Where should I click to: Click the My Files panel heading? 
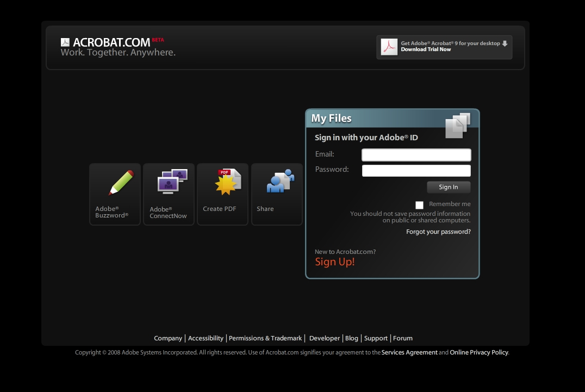(x=331, y=118)
